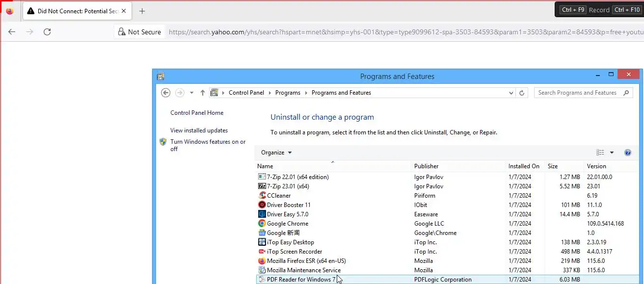Click the change view icon in the toolbar
This screenshot has width=644, height=284.
(x=600, y=153)
